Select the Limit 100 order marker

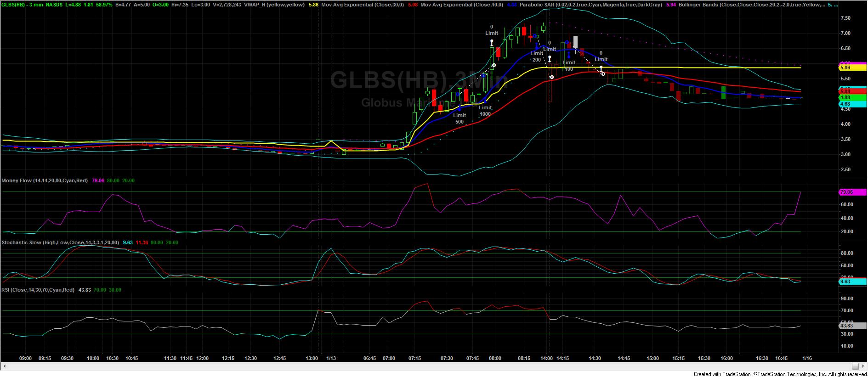(x=569, y=66)
